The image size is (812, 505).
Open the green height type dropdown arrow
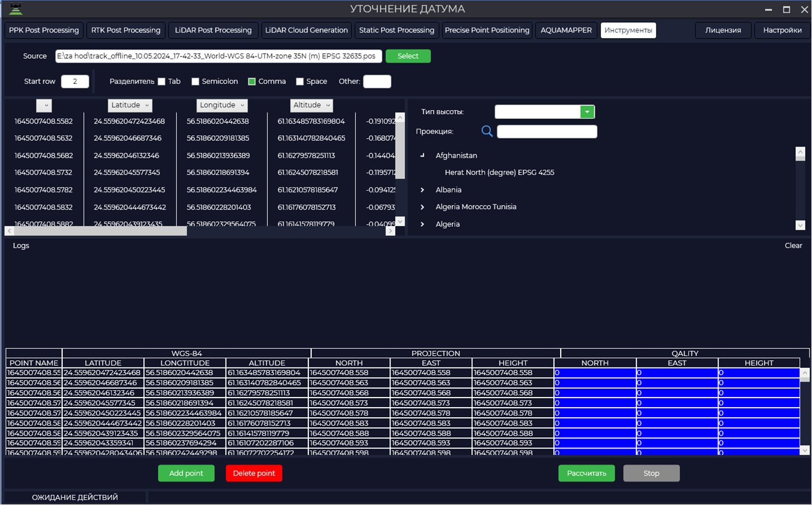click(587, 112)
